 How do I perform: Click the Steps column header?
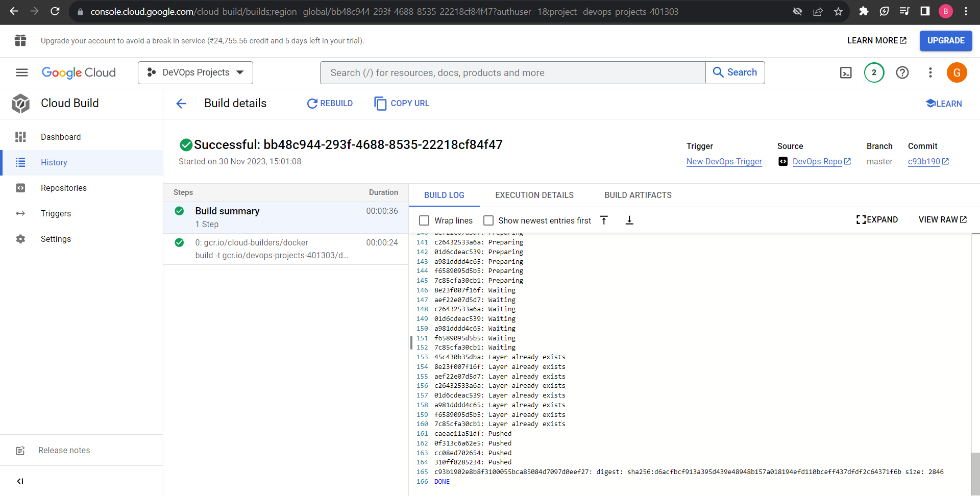(x=183, y=192)
